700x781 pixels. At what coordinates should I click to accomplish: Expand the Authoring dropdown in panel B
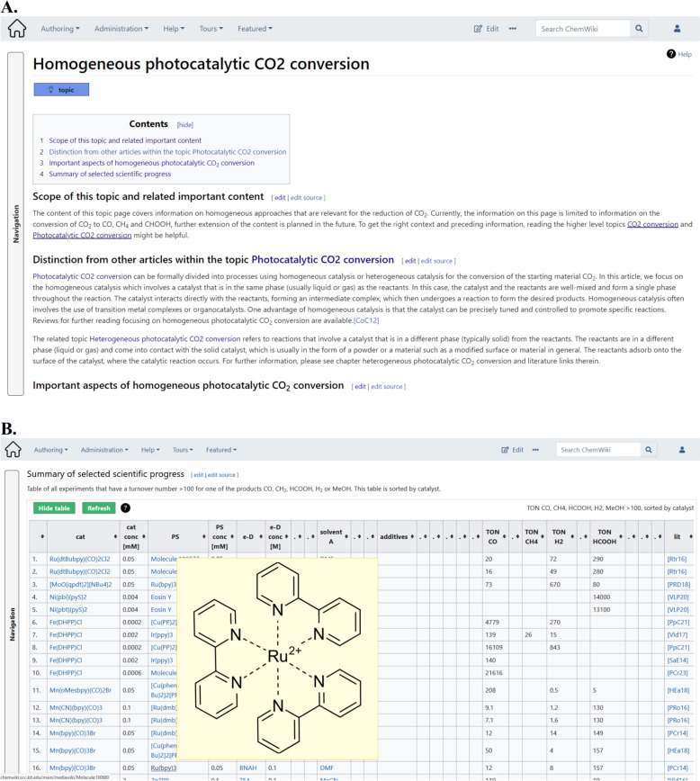coord(50,450)
